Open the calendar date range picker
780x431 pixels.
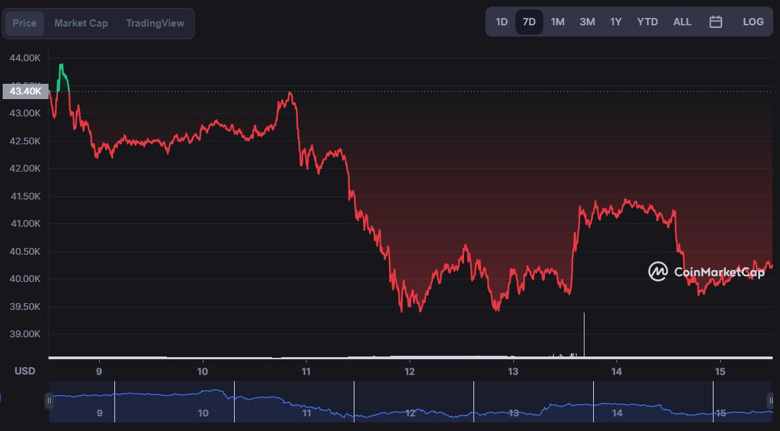(716, 22)
